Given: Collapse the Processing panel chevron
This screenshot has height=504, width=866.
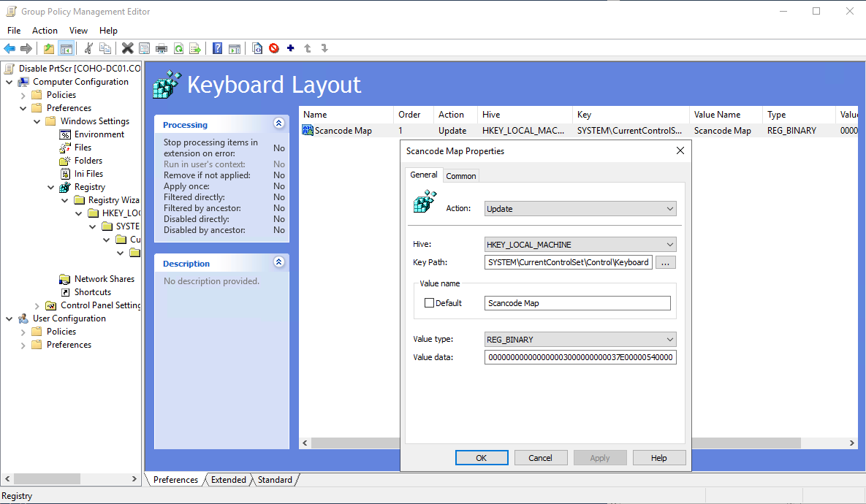Looking at the screenshot, I should (278, 123).
